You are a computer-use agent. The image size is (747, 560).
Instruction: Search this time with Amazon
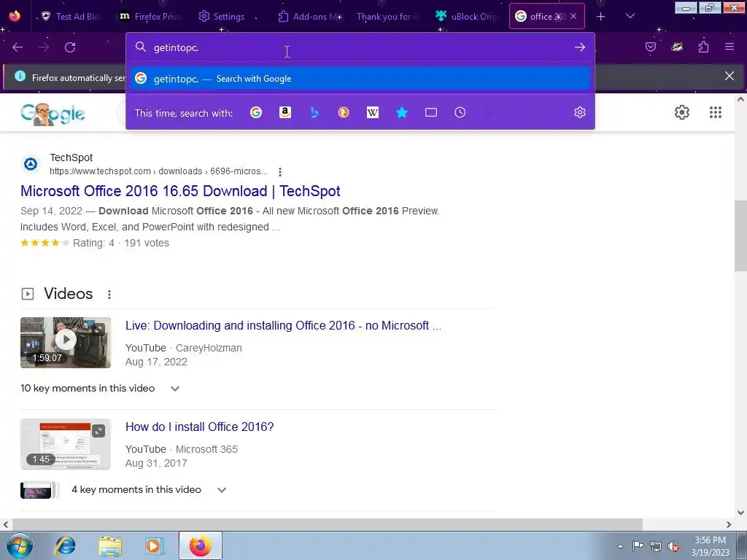coord(285,112)
